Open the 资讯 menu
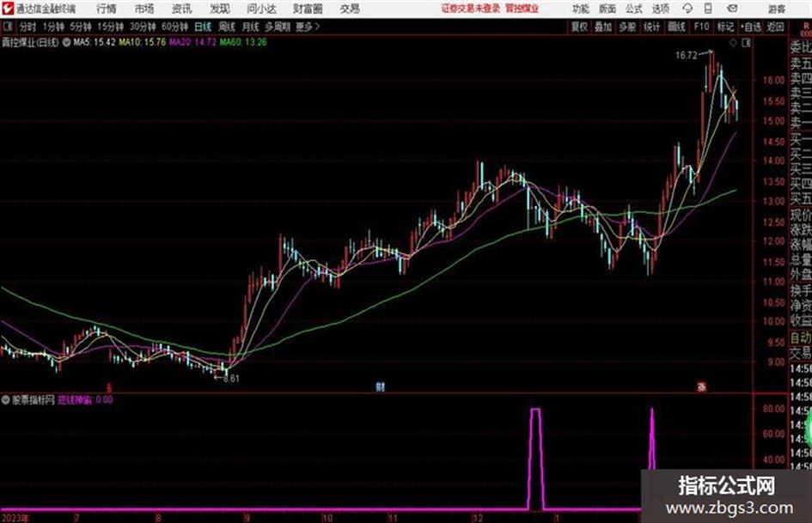This screenshot has height=523, width=812. 182,9
